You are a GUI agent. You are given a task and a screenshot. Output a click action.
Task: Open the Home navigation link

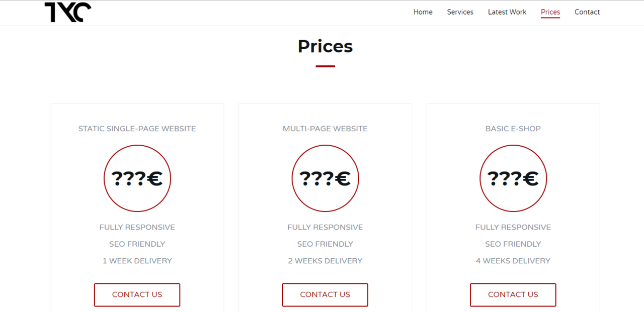click(x=423, y=12)
